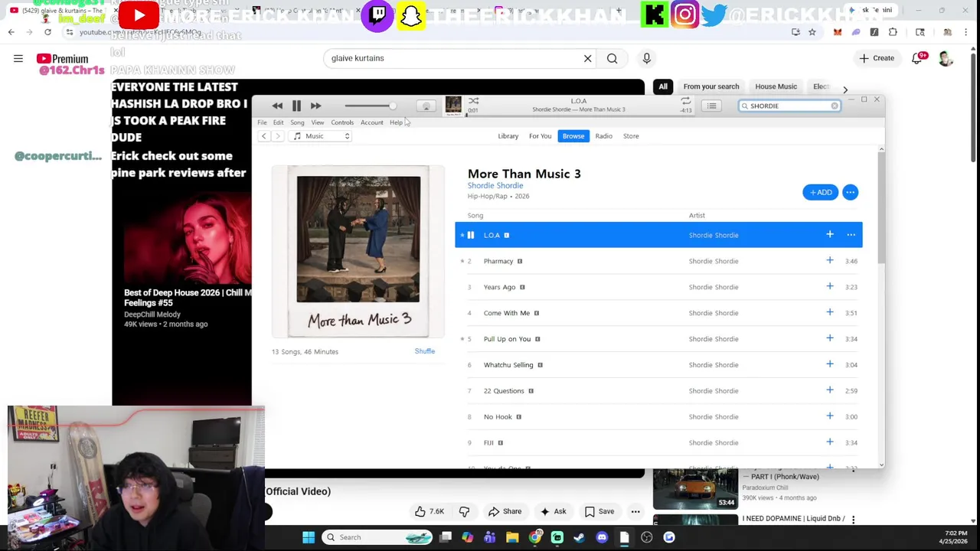980x551 pixels.
Task: Clear the YouTube search box
Action: (x=588, y=58)
